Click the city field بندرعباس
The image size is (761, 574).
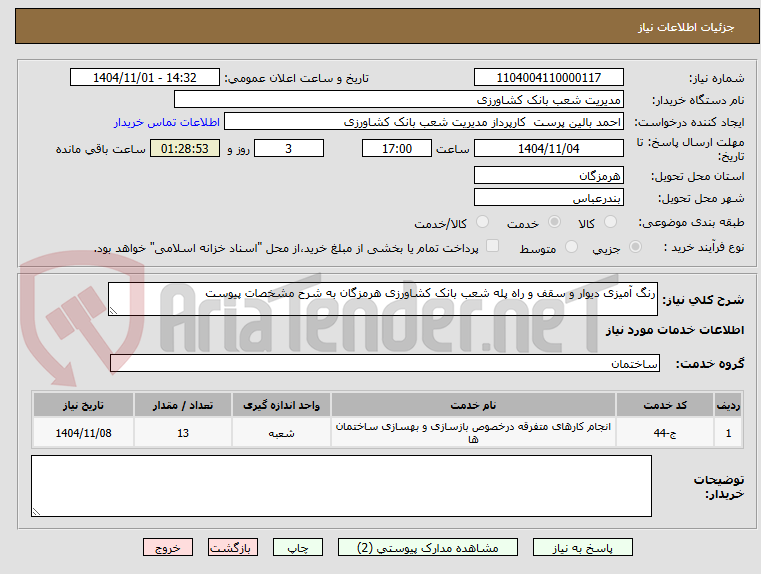tap(549, 197)
